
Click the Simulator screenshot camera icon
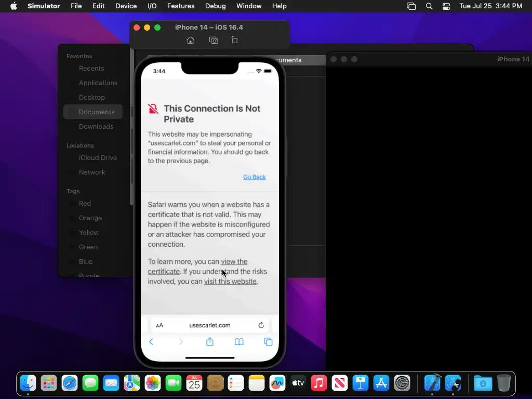coord(214,41)
